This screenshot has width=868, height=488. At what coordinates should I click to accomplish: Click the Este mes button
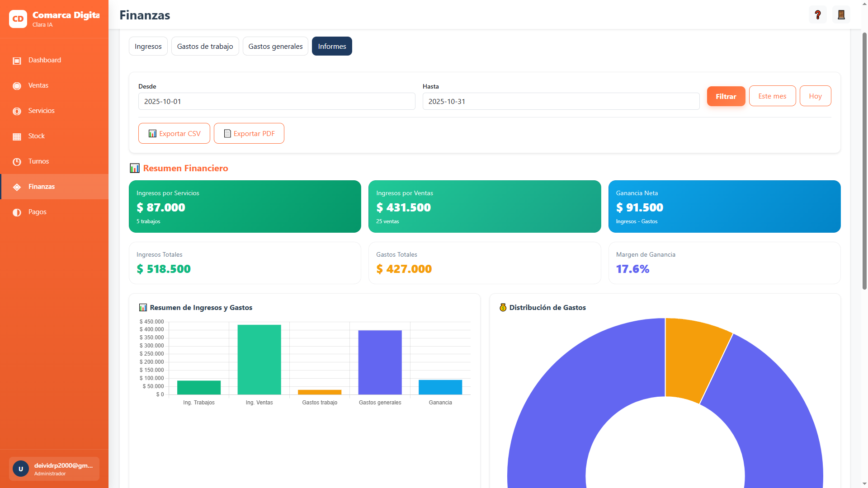tap(772, 96)
